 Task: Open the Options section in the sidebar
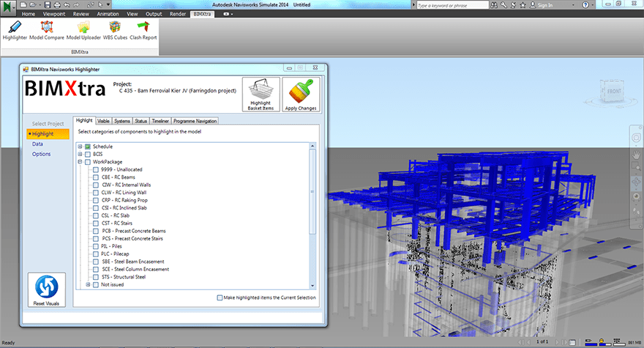(x=42, y=154)
